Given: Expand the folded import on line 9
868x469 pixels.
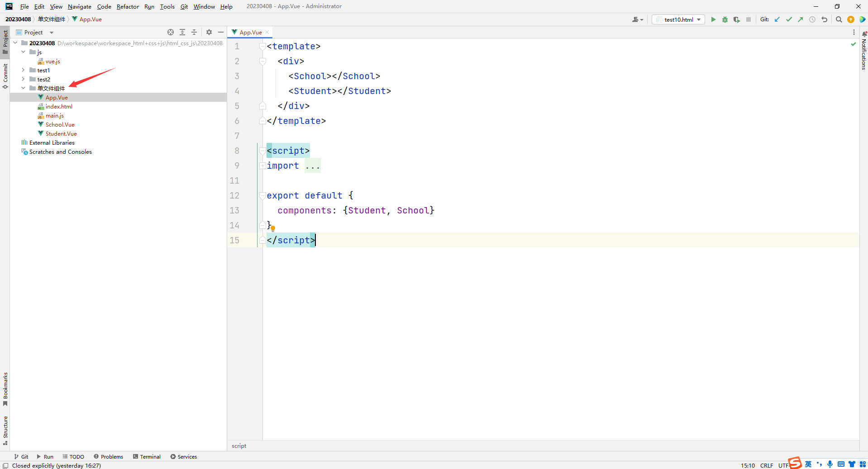Looking at the screenshot, I should click(262, 166).
